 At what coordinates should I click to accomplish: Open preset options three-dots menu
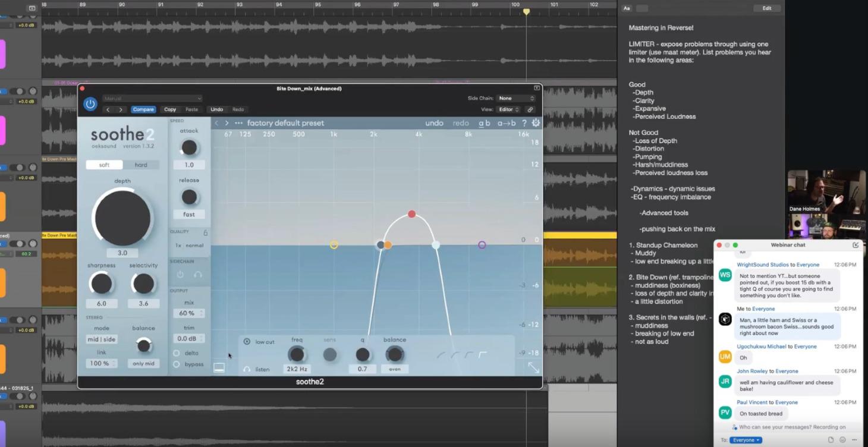click(238, 123)
